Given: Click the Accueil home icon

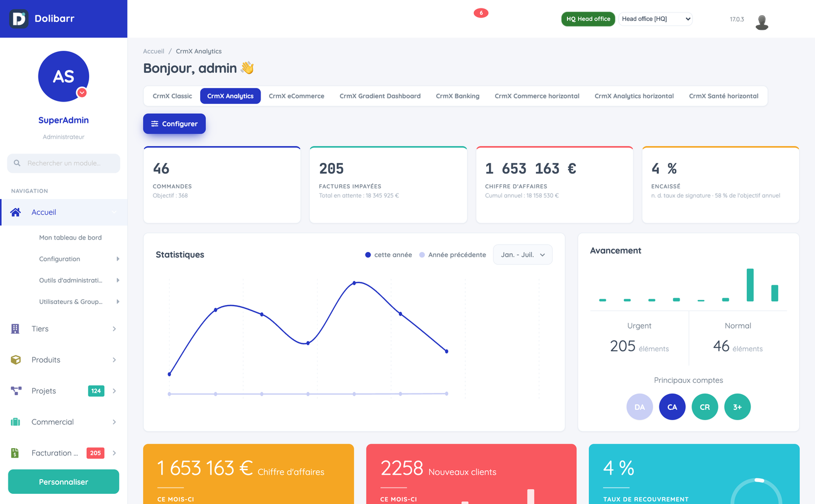Looking at the screenshot, I should click(15, 212).
